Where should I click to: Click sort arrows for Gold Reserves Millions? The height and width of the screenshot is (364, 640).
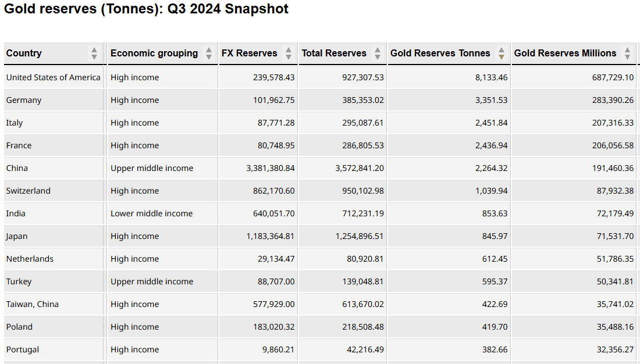(x=627, y=53)
